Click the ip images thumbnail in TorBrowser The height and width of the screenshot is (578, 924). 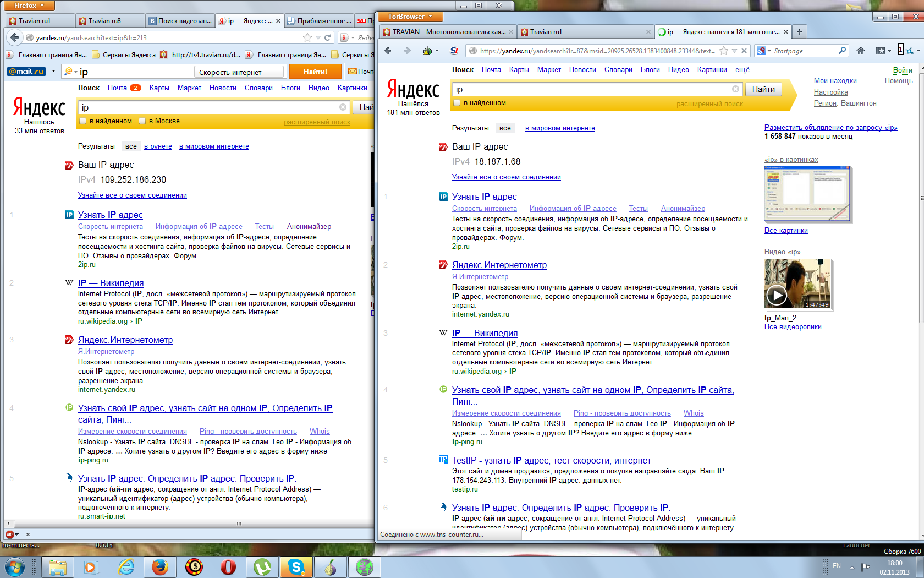tap(807, 194)
